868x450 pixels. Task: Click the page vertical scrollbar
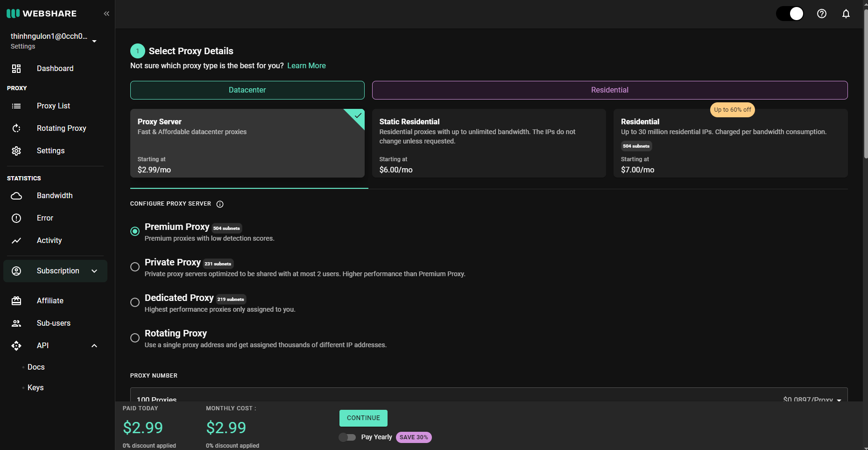866,84
